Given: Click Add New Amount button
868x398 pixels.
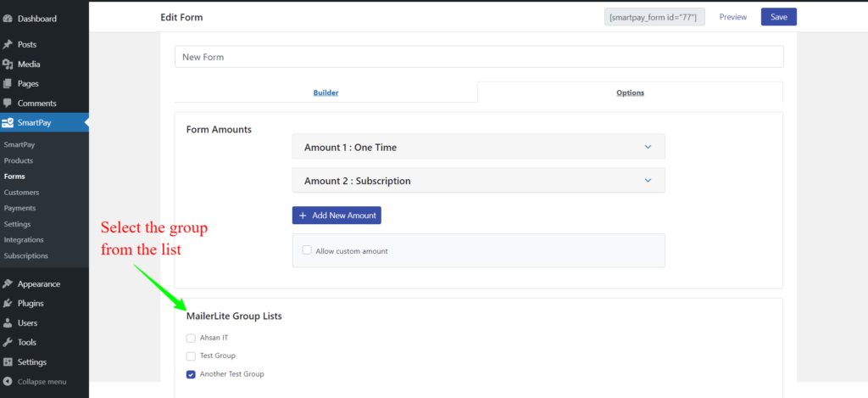Looking at the screenshot, I should (337, 215).
